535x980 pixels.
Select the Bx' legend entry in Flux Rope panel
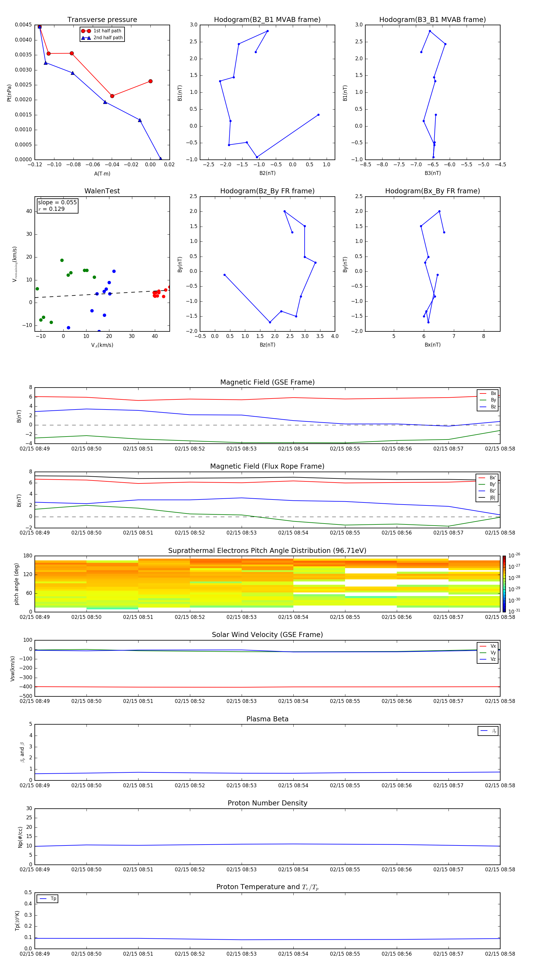coord(487,478)
